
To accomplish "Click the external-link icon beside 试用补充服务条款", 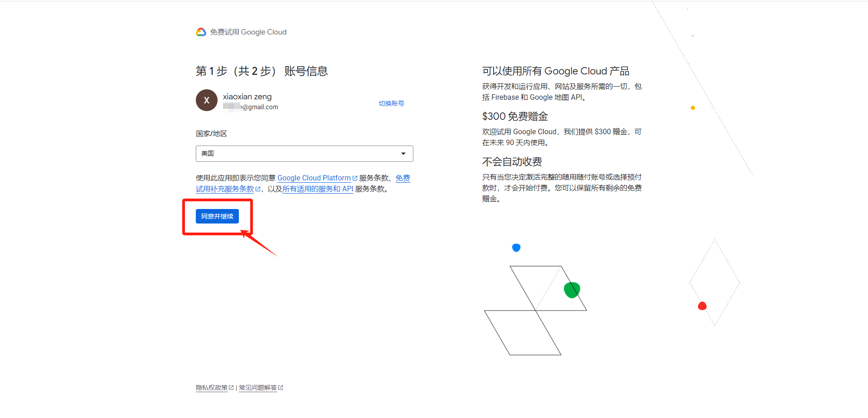I will pyautogui.click(x=258, y=189).
